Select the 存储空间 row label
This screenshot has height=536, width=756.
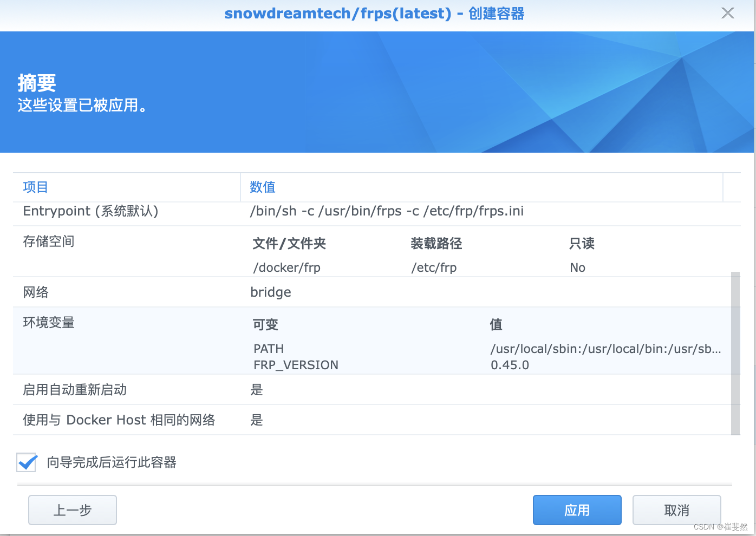click(x=49, y=241)
